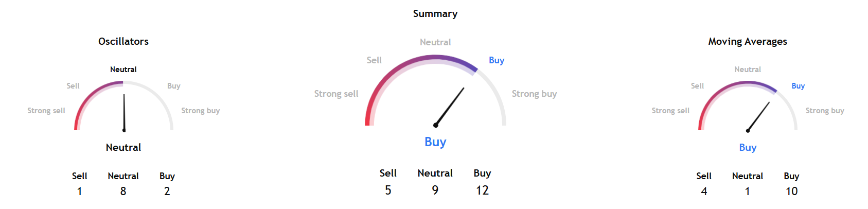
Task: Click the Moving Averages gauge needle
Action: pos(758,116)
